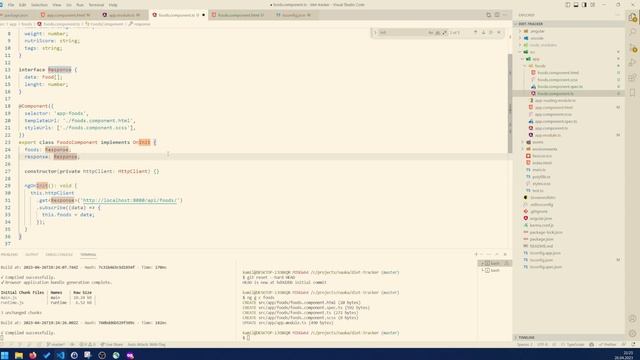The width and height of the screenshot is (640, 360).
Task: Open angular.json in explorer
Action: (x=569, y=218)
